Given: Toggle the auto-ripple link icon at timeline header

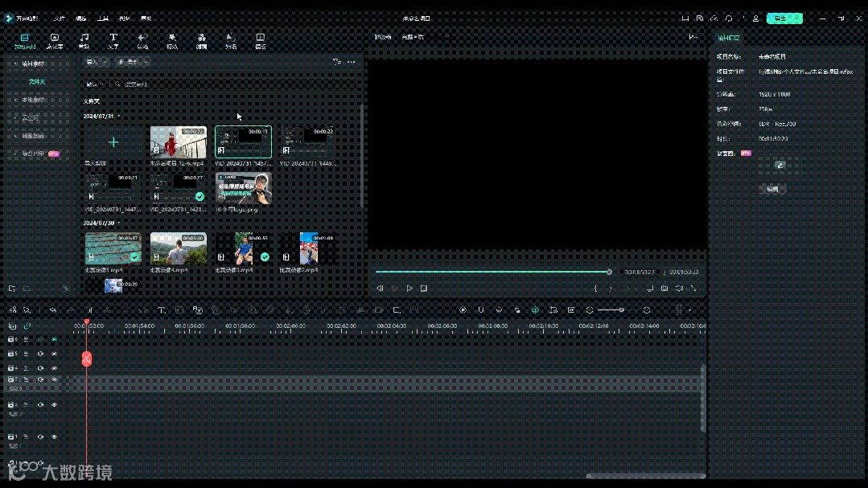Looking at the screenshot, I should tap(27, 326).
